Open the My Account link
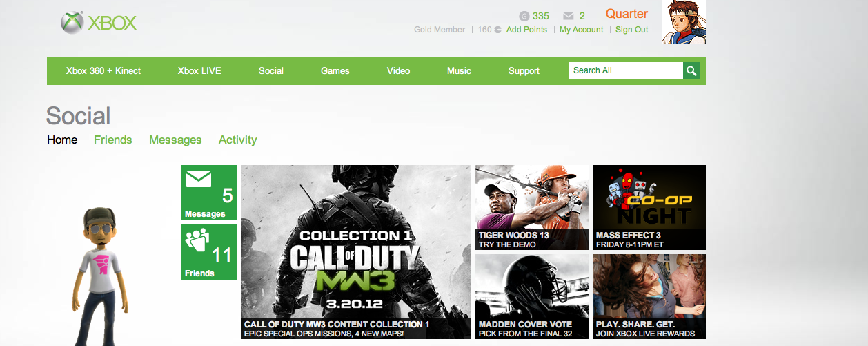The width and height of the screenshot is (868, 346). pos(582,30)
